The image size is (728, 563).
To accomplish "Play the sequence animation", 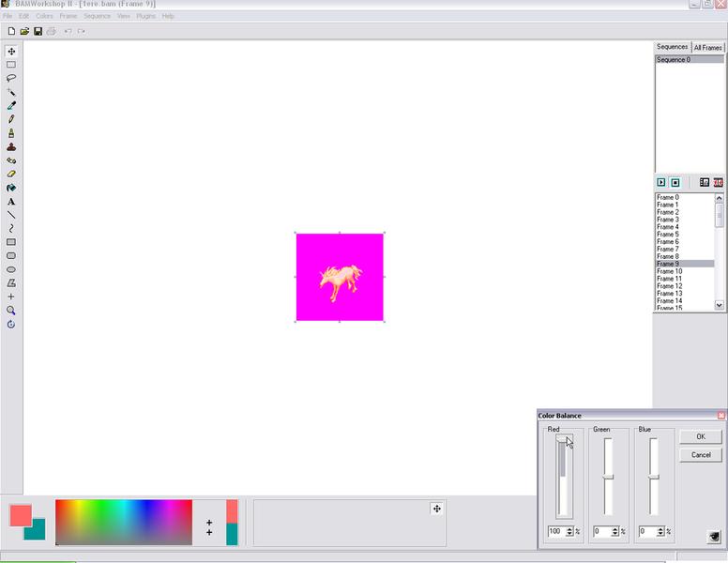I will pos(661,183).
